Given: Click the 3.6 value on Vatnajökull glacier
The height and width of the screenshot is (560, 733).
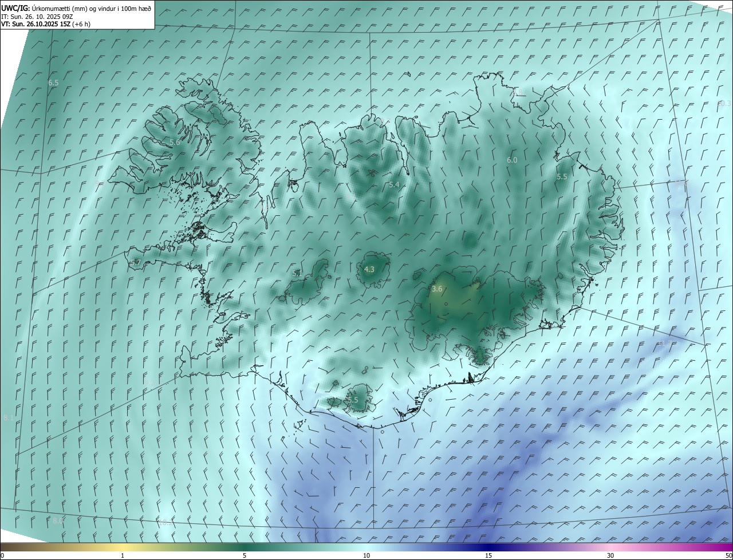Looking at the screenshot, I should click(437, 289).
